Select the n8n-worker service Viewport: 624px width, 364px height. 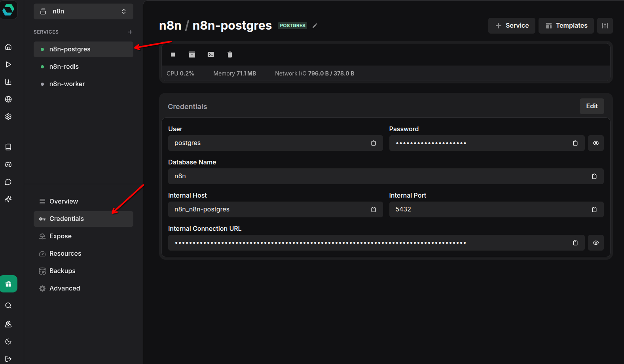tap(83, 84)
